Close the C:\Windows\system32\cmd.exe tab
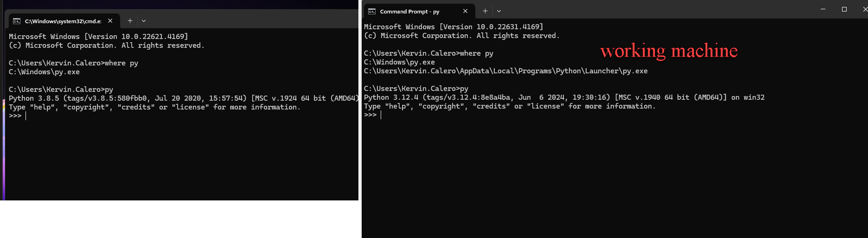 110,21
